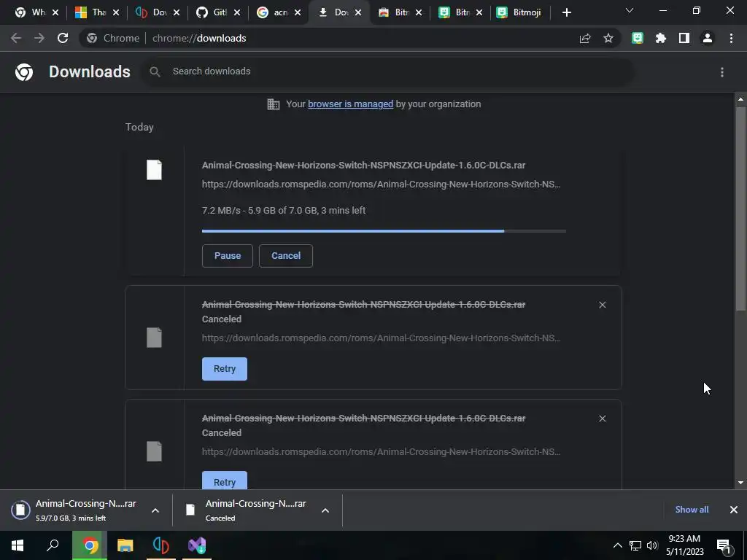747x560 pixels.
Task: Open the clock and date flyout
Action: point(684,545)
